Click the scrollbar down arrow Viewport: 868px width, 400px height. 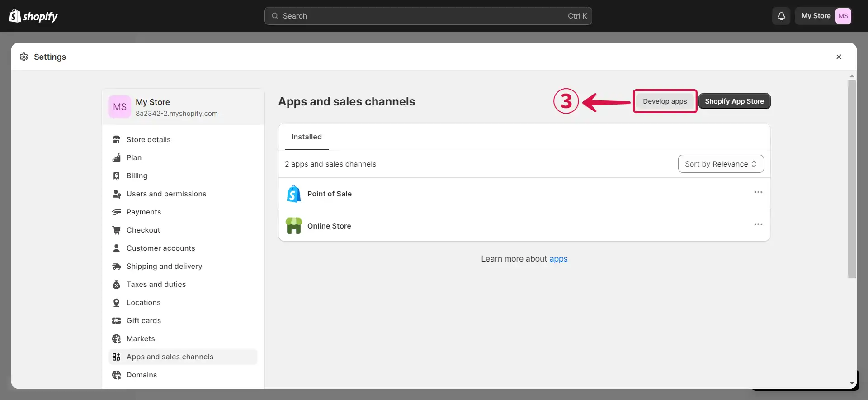point(852,384)
